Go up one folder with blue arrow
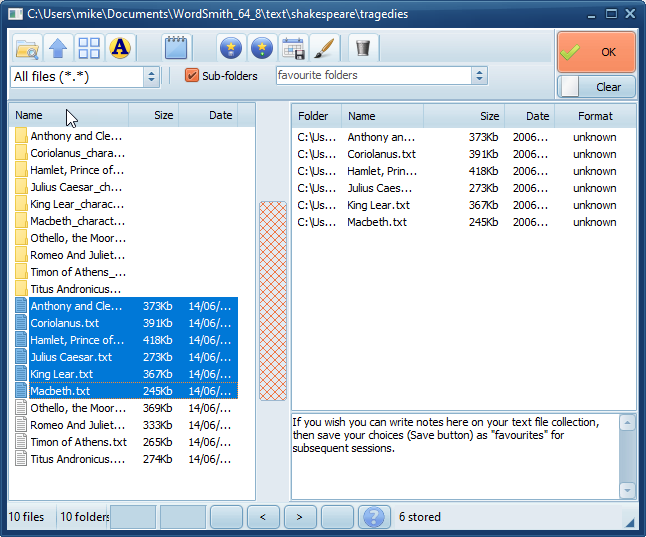The width and height of the screenshot is (646, 537). pos(58,48)
